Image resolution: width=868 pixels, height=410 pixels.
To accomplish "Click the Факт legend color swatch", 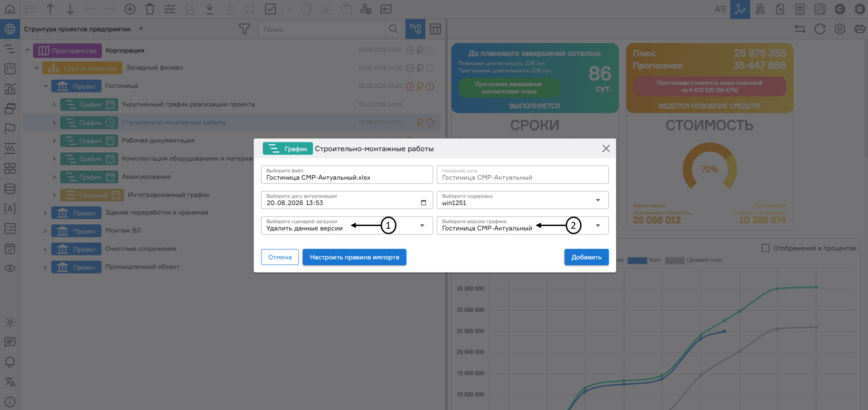I will pyautogui.click(x=637, y=260).
